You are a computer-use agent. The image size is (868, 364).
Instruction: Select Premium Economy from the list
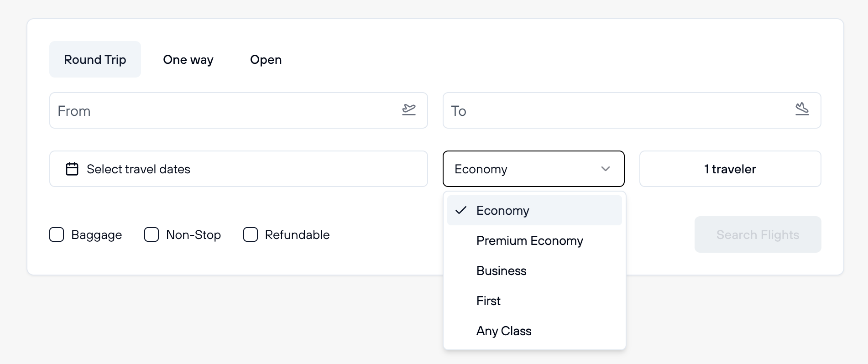coord(529,240)
